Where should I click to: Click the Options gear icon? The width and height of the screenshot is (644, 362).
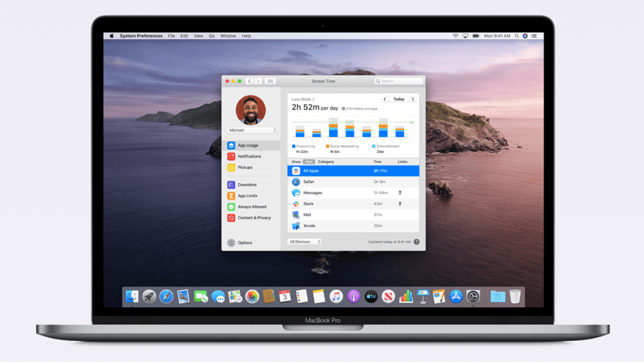coord(231,243)
